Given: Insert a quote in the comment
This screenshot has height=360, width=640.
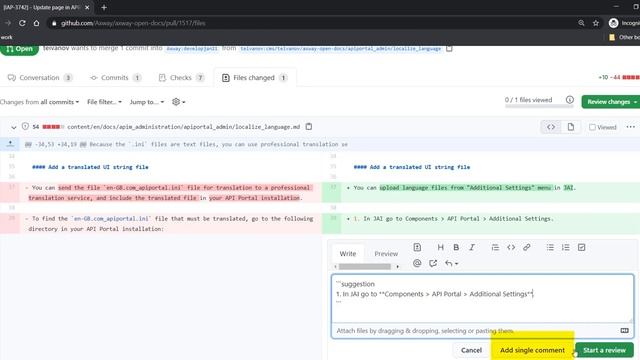Looking at the screenshot, I should point(495,247).
